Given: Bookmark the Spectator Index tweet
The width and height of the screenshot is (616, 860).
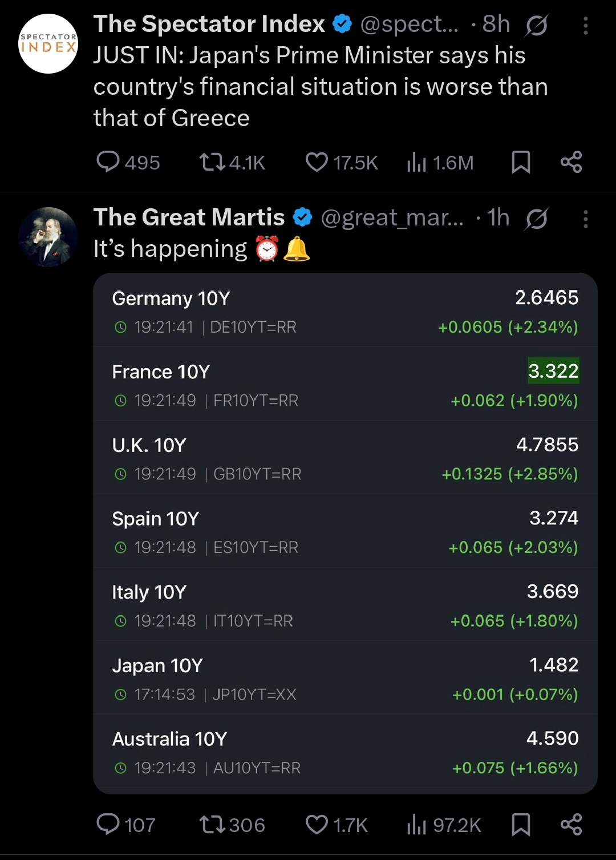Looking at the screenshot, I should coord(521,162).
